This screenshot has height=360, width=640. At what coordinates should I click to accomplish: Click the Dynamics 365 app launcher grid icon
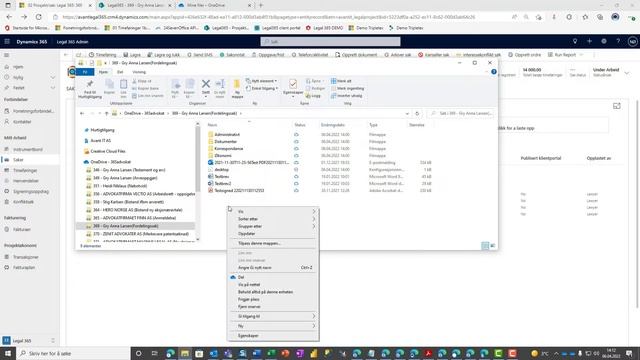(x=7, y=42)
